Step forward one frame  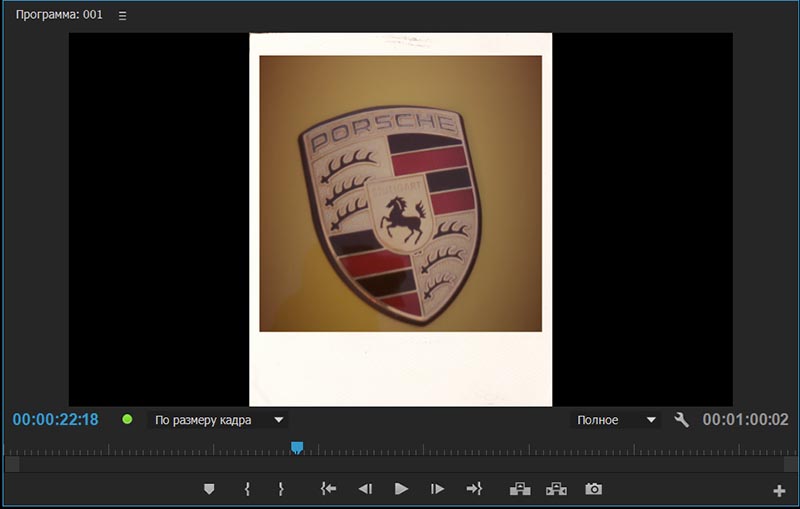(x=437, y=489)
